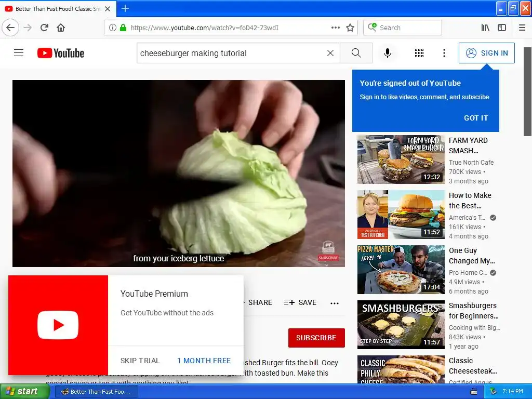Image resolution: width=532 pixels, height=399 pixels.
Task: Open a new browser tab
Action: (125, 8)
